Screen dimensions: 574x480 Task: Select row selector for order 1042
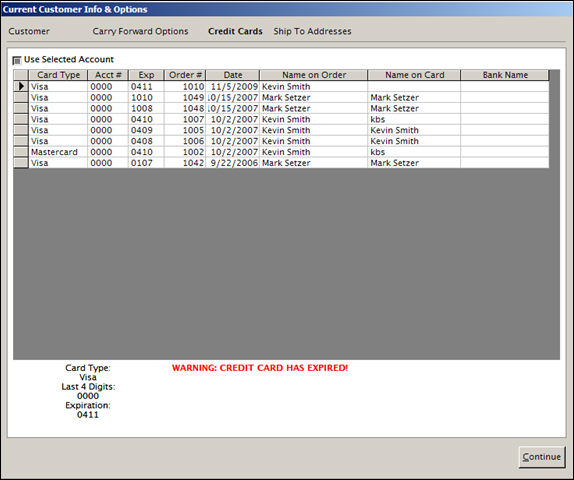[21, 163]
